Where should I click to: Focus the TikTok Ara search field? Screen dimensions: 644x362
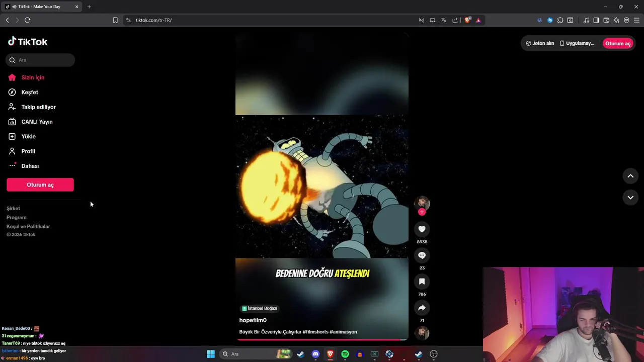pyautogui.click(x=40, y=60)
